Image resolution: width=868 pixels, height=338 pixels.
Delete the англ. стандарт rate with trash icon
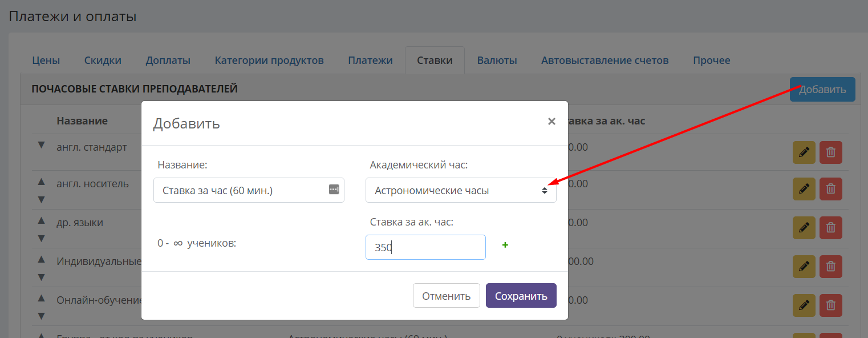(x=831, y=152)
